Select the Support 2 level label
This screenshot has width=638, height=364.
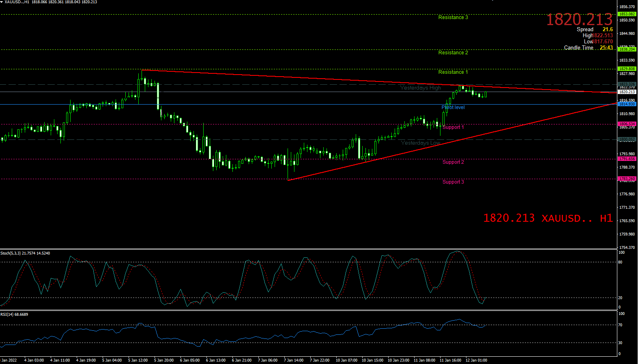coord(453,162)
